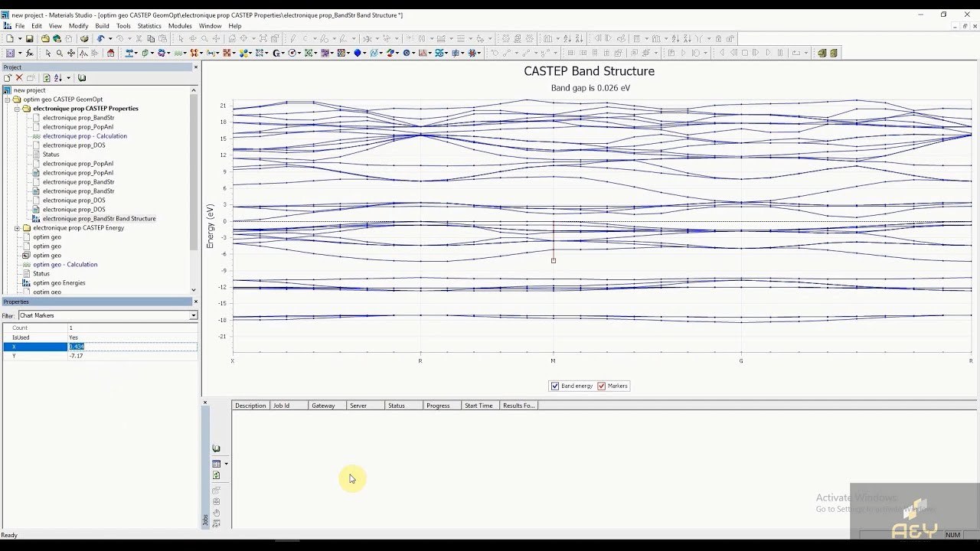This screenshot has width=980, height=551.
Task: Open the Window menu
Action: pyautogui.click(x=210, y=26)
